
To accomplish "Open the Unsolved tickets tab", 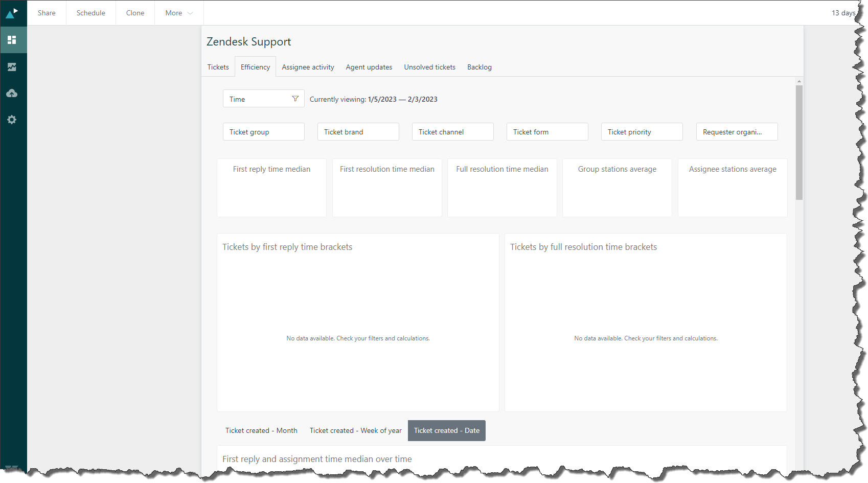I will click(429, 67).
